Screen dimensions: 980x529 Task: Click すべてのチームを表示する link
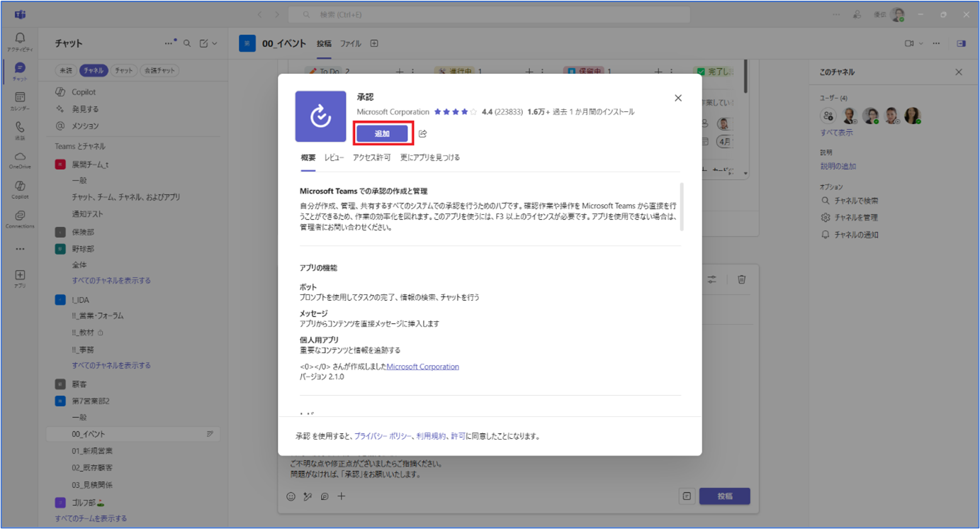91,518
